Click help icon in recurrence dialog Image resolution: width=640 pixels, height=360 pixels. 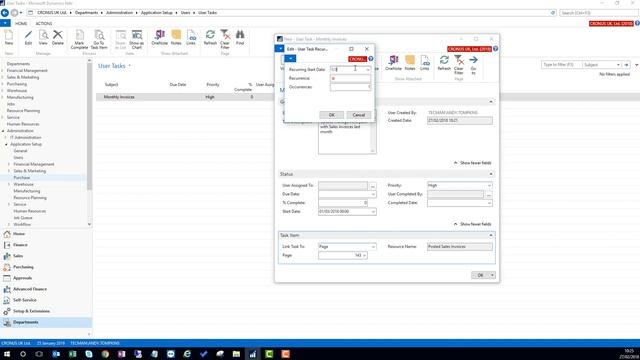371,59
